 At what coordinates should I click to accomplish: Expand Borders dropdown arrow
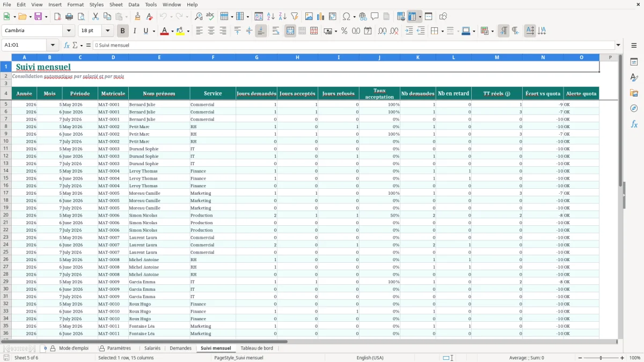click(442, 31)
